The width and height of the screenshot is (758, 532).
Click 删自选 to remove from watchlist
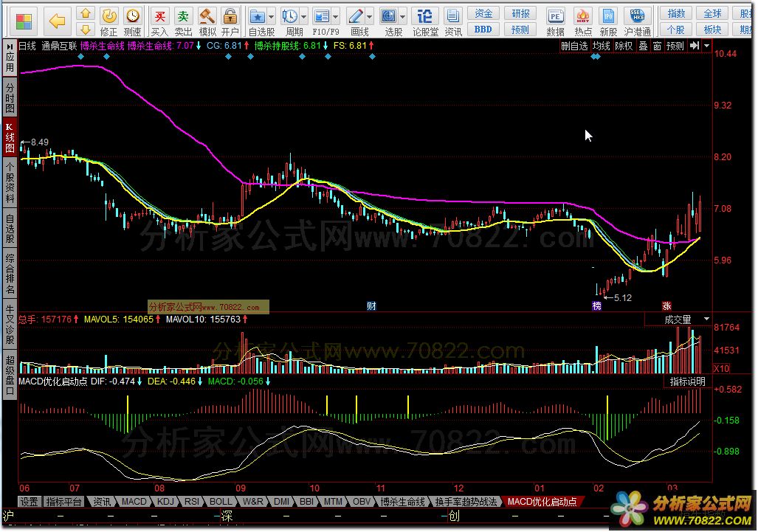click(574, 46)
